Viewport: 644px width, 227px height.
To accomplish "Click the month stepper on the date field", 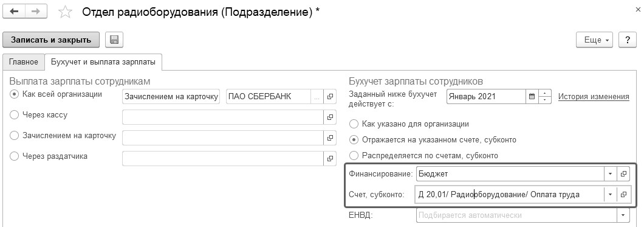I will pyautogui.click(x=544, y=97).
